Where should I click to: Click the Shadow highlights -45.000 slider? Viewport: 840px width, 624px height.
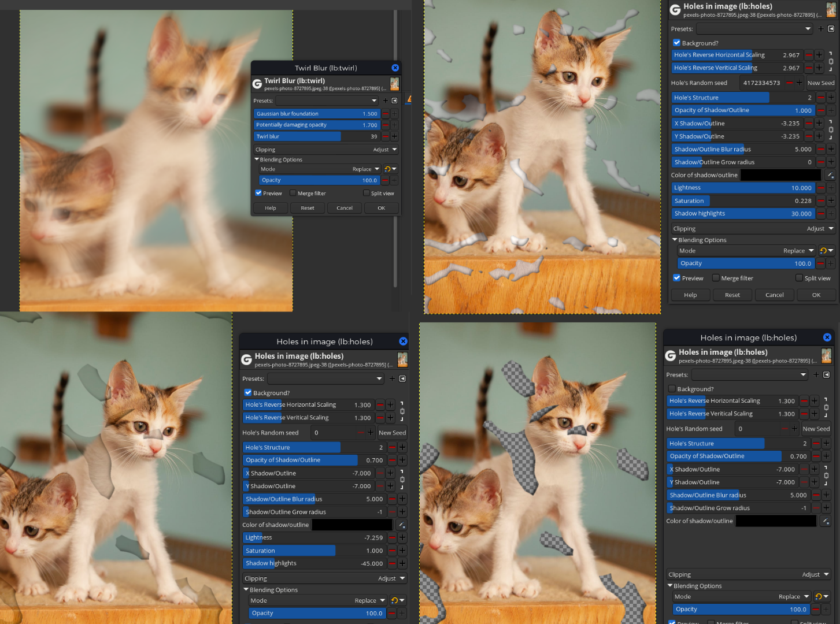(x=314, y=563)
